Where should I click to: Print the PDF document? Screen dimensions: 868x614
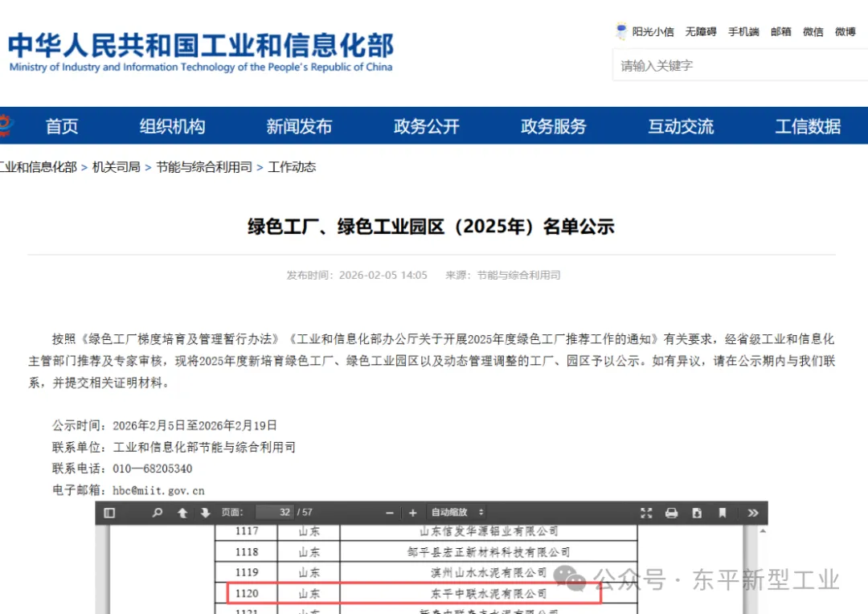[x=671, y=513]
